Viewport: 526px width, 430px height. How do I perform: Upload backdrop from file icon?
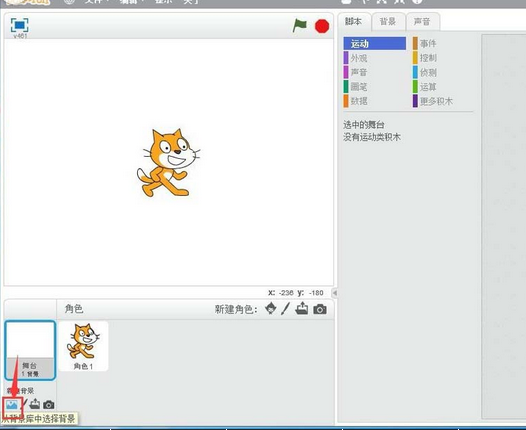point(35,404)
